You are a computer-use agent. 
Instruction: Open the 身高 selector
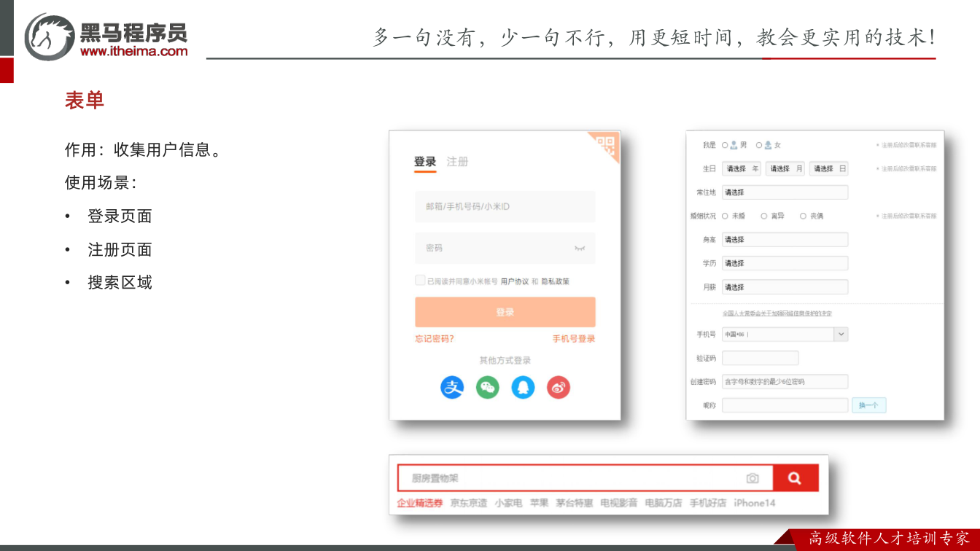tap(785, 240)
